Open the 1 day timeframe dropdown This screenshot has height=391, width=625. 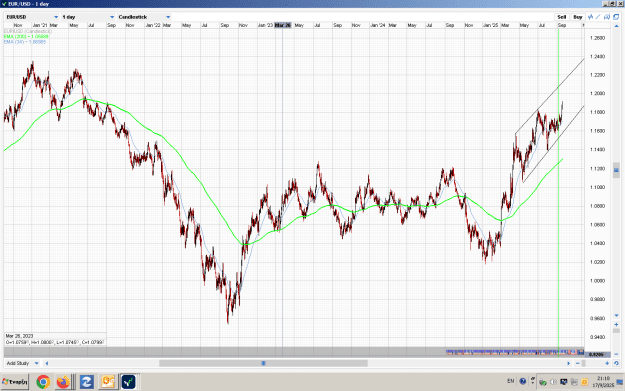88,17
